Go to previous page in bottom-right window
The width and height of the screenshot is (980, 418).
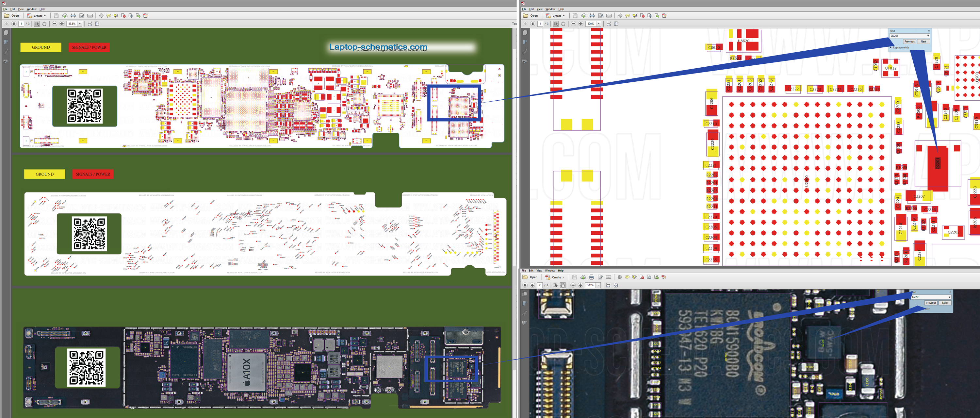(x=525, y=285)
